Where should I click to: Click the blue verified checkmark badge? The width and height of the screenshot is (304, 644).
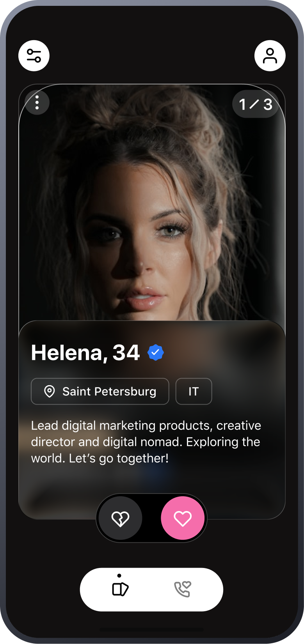(156, 352)
